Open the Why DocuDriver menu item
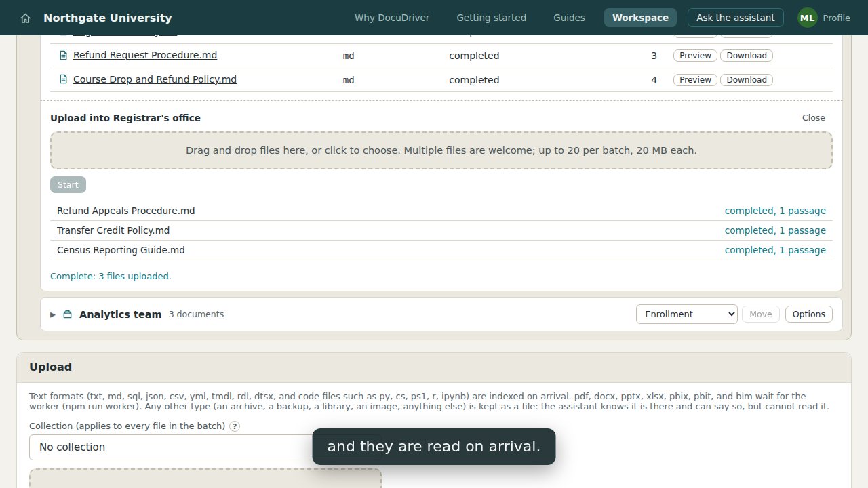This screenshot has height=488, width=868. 392,18
